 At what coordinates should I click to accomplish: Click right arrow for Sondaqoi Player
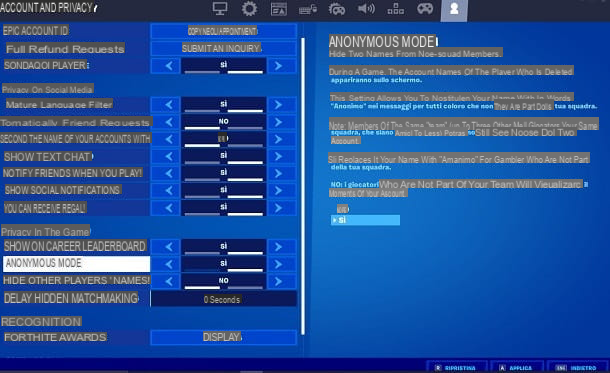[278, 66]
